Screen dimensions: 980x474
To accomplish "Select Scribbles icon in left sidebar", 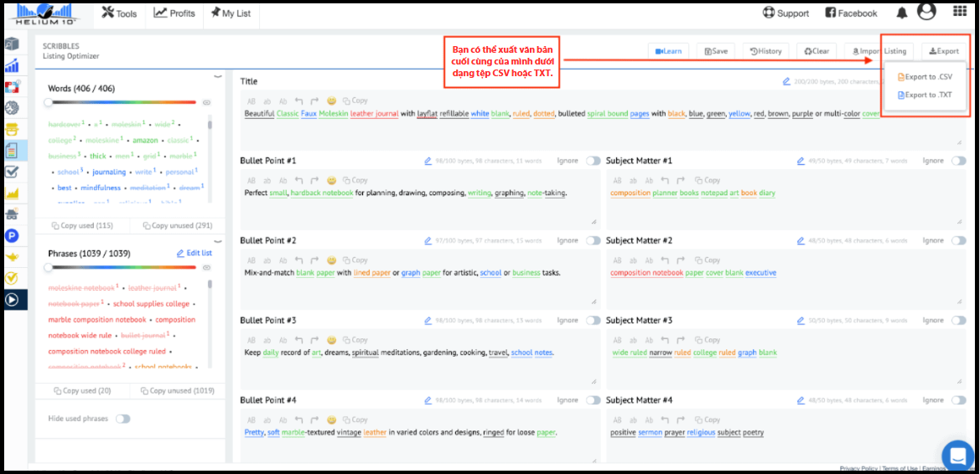I will point(13,151).
